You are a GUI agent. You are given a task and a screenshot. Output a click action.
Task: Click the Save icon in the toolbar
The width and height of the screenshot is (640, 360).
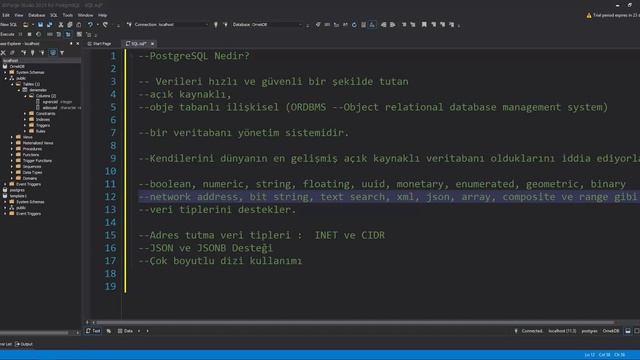[40, 25]
